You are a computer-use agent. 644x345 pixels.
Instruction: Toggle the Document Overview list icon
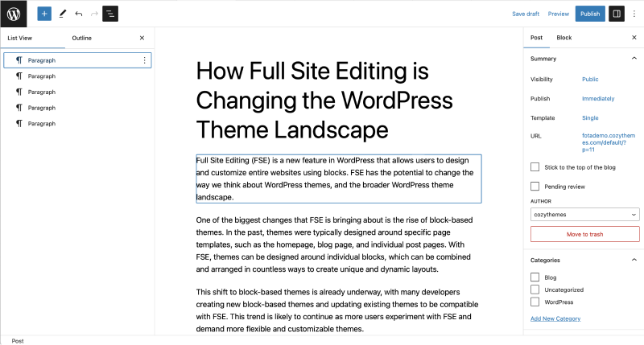(x=110, y=14)
